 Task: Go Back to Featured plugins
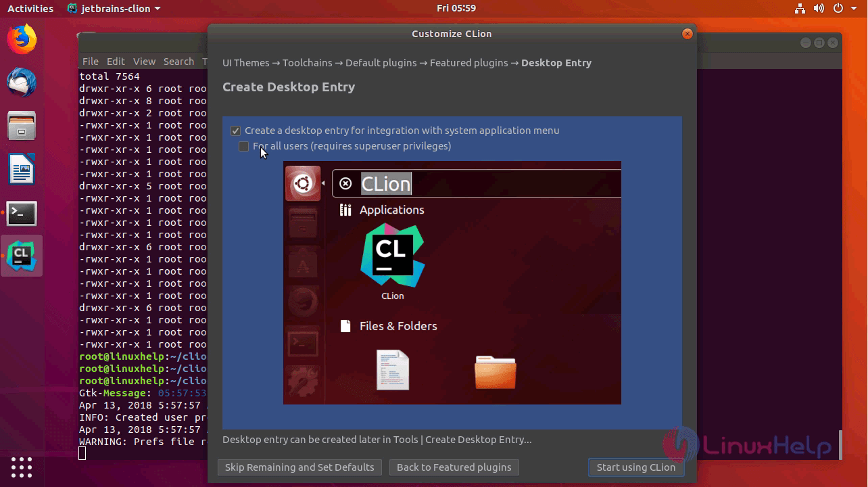tap(454, 467)
